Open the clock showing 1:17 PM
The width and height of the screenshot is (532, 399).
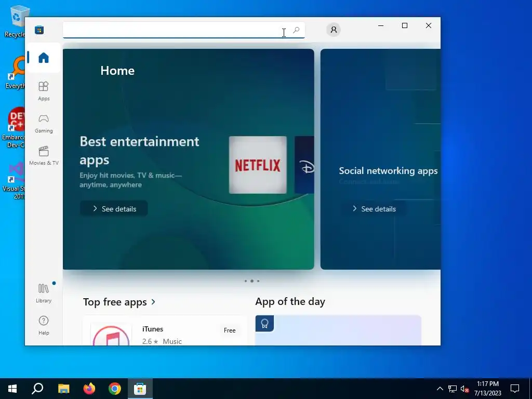coord(487,389)
